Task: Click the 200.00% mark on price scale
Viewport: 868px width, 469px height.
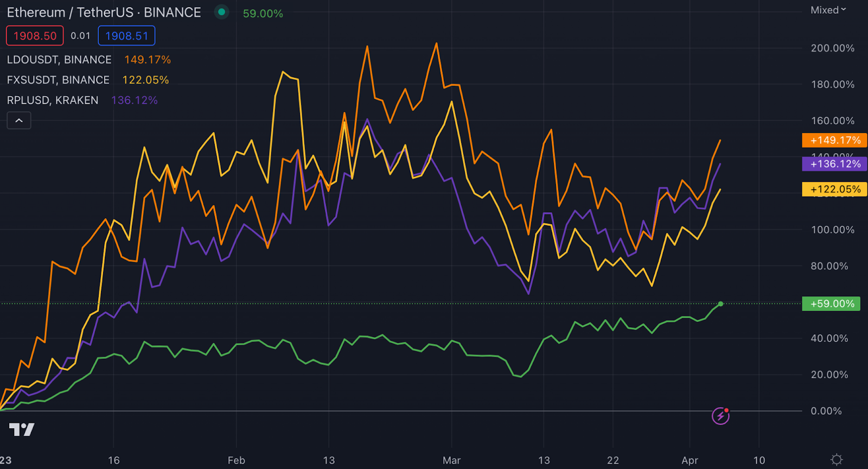Action: pyautogui.click(x=832, y=48)
